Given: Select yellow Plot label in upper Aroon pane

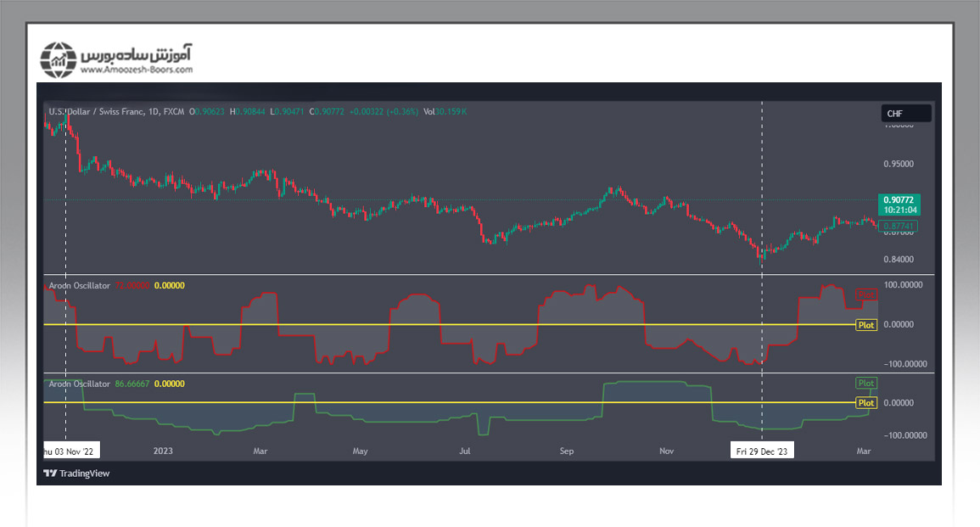Looking at the screenshot, I should [865, 325].
